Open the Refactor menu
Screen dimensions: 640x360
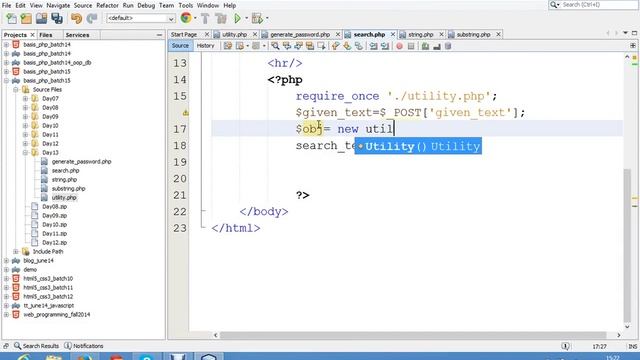[x=107, y=6]
